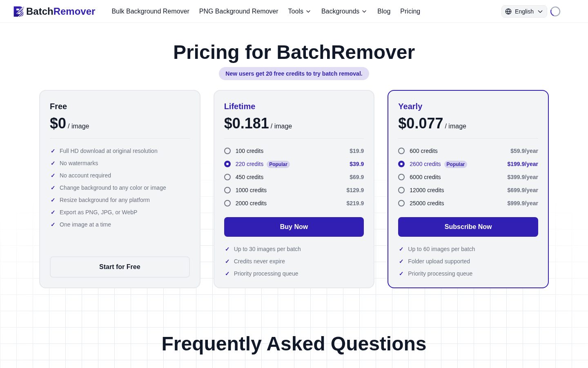This screenshot has height=368, width=588.
Task: Choose the 12000 credits yearly option
Action: coord(401,190)
